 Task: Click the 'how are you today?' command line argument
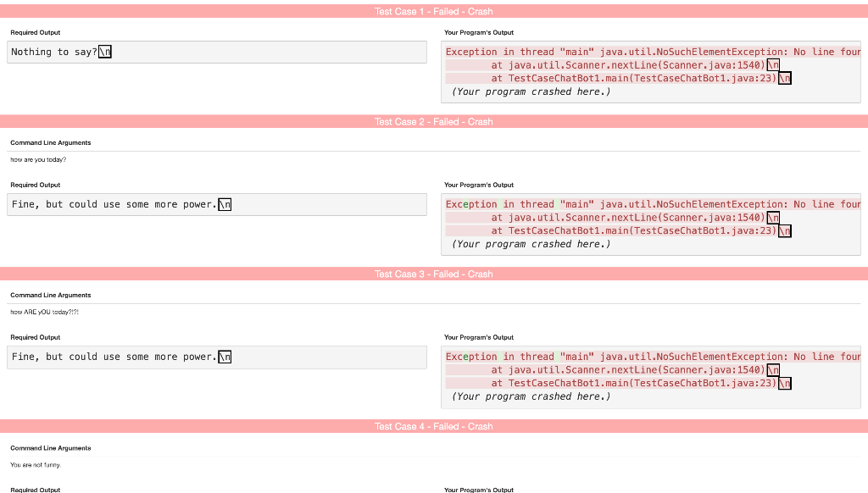coord(38,159)
